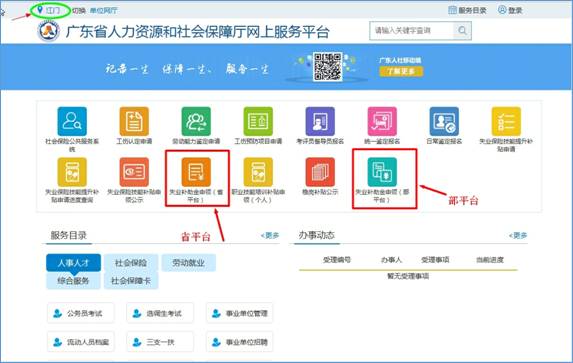The width and height of the screenshot is (573, 363).
Task: Click the 服务目录 text in top bar
Action: pos(472,10)
